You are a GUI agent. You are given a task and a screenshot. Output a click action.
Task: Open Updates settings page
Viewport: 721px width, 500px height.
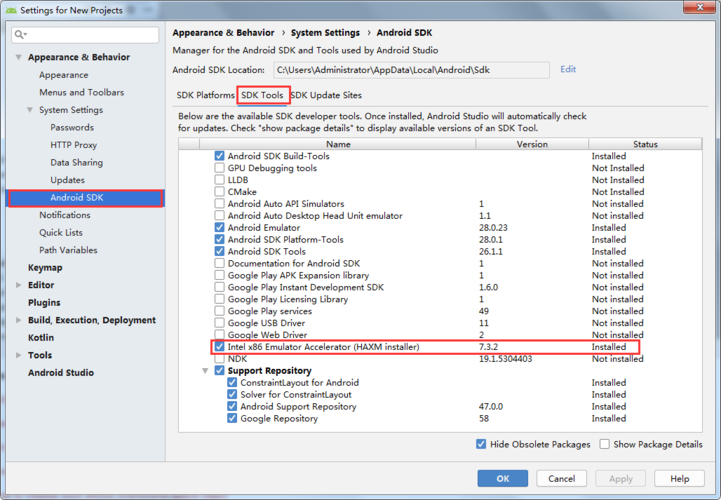coord(68,180)
